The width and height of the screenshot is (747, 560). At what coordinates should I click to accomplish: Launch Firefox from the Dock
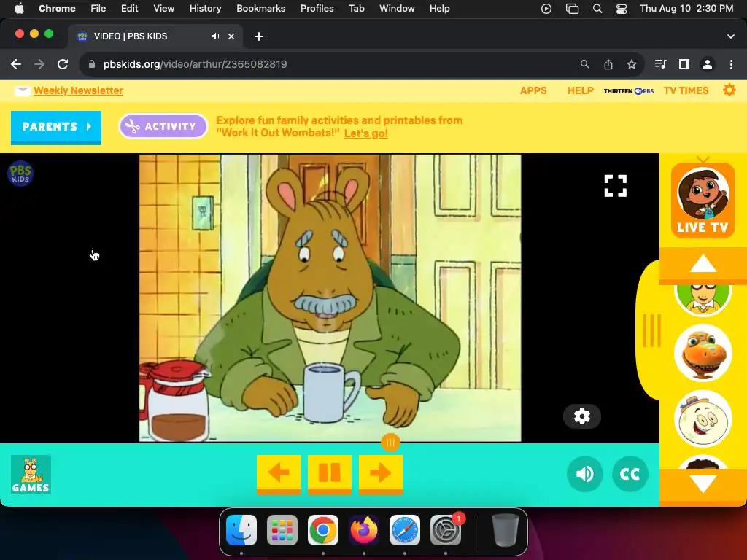(364, 530)
